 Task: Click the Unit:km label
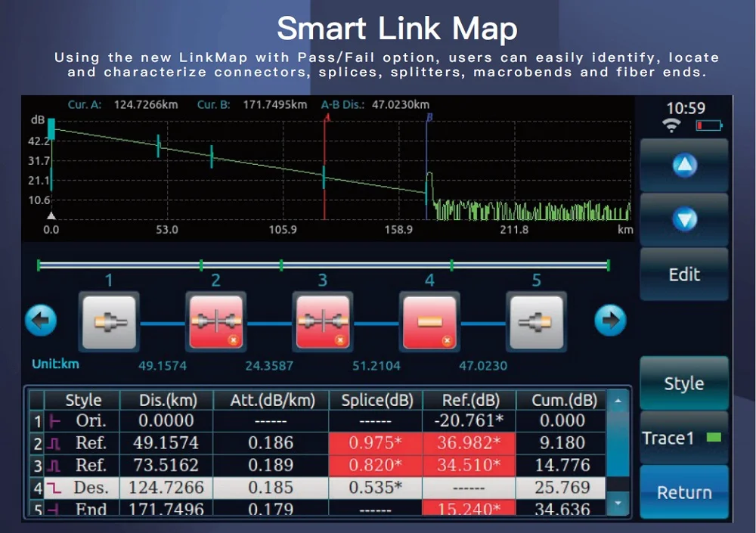[x=55, y=364]
